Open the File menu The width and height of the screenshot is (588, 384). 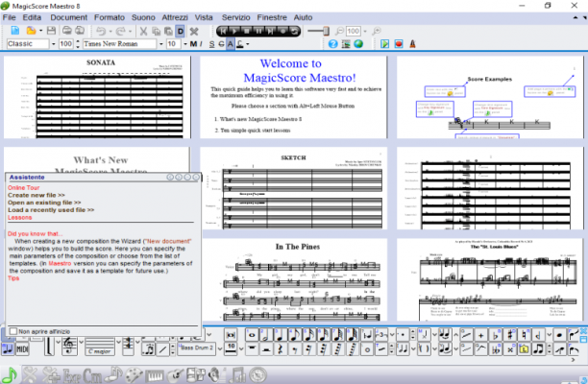pyautogui.click(x=9, y=17)
